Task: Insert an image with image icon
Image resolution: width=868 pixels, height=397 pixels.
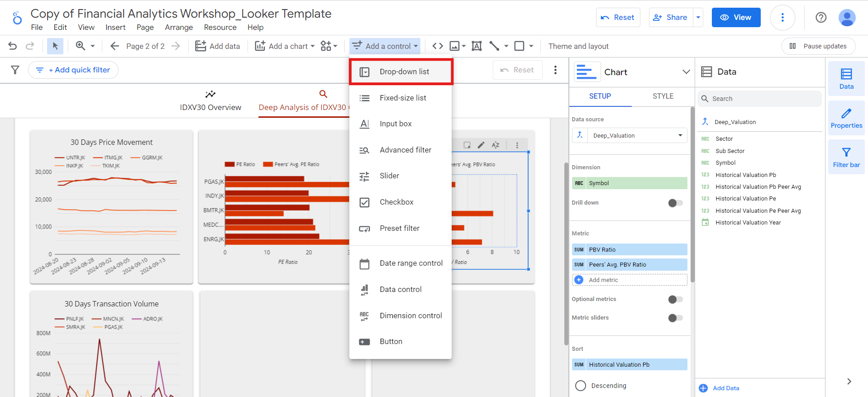Action: [454, 46]
